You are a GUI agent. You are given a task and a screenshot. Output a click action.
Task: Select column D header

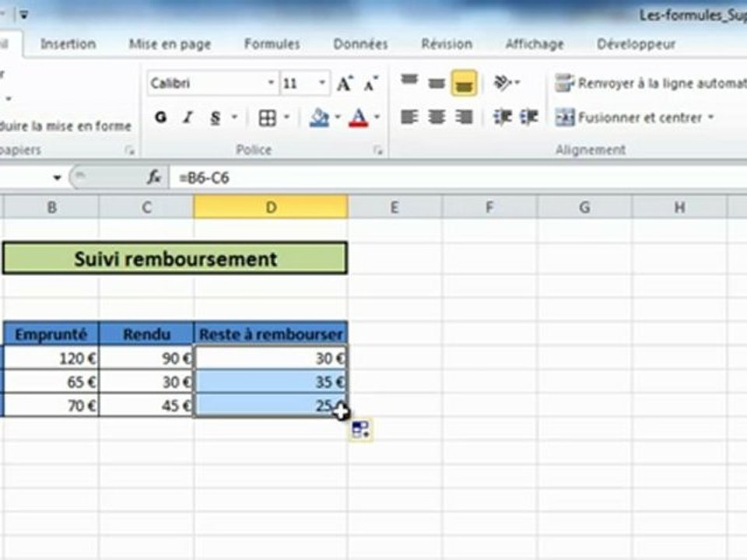[271, 208]
